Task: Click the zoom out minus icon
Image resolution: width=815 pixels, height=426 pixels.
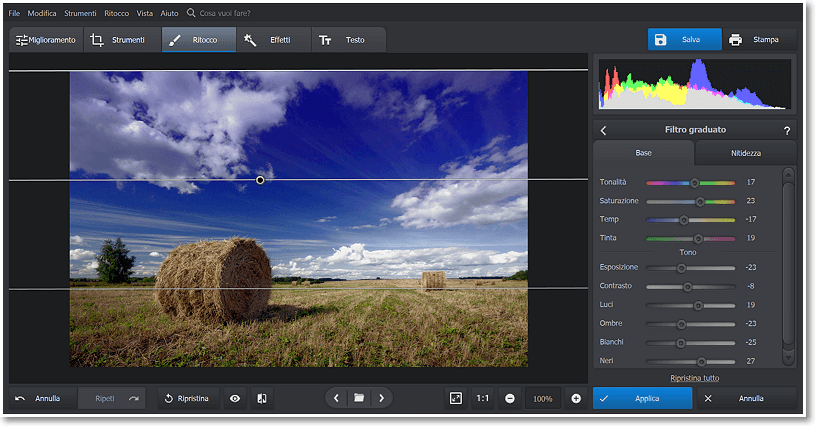Action: point(510,398)
